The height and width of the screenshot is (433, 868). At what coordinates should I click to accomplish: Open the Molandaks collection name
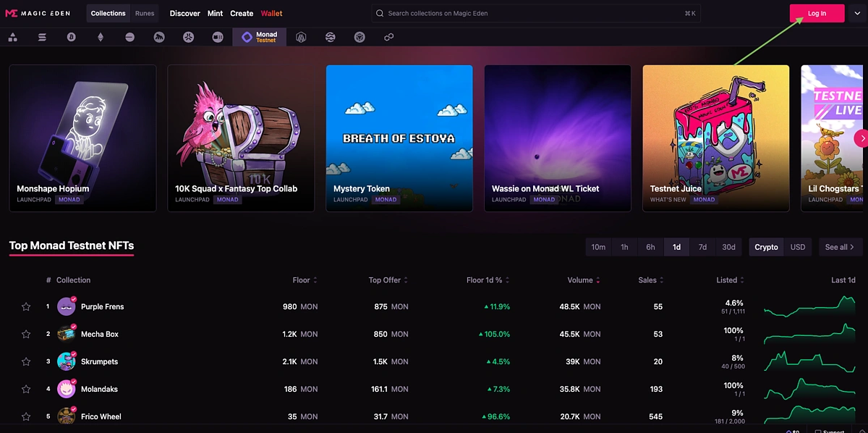[99, 390]
